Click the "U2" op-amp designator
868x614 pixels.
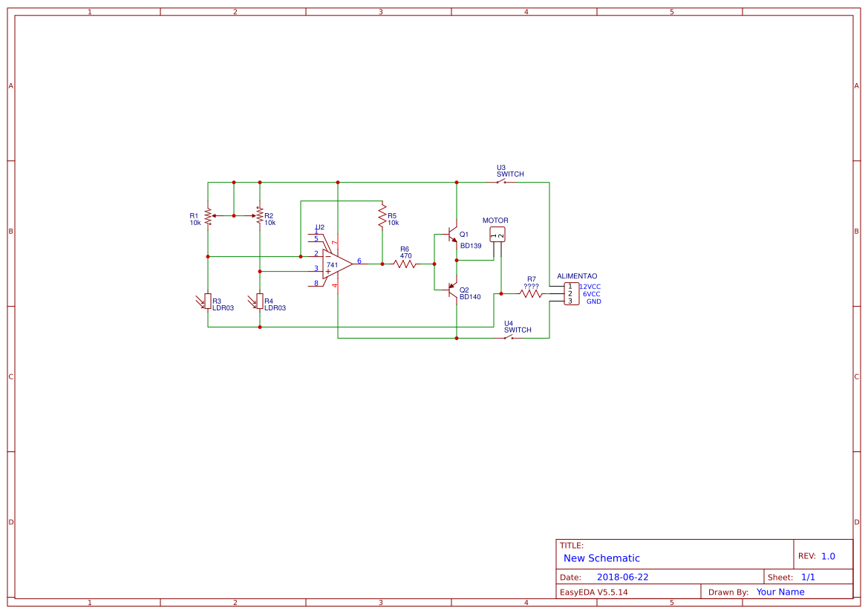point(320,227)
